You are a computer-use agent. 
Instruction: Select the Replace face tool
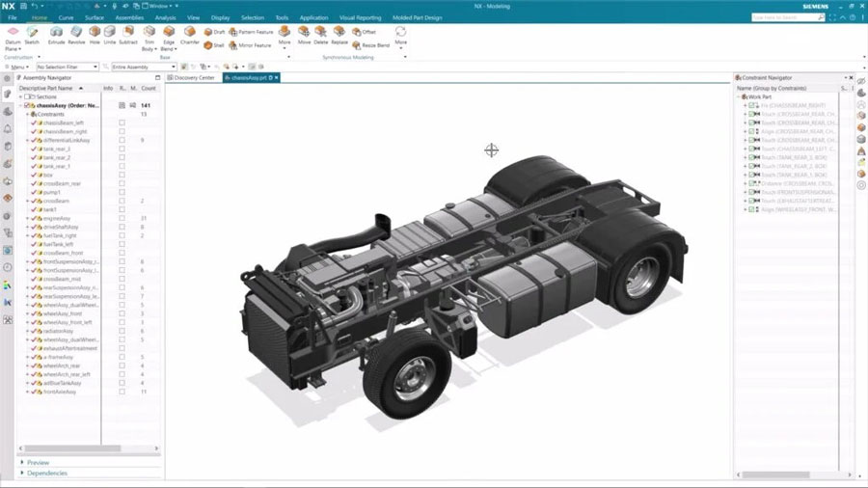[339, 33]
